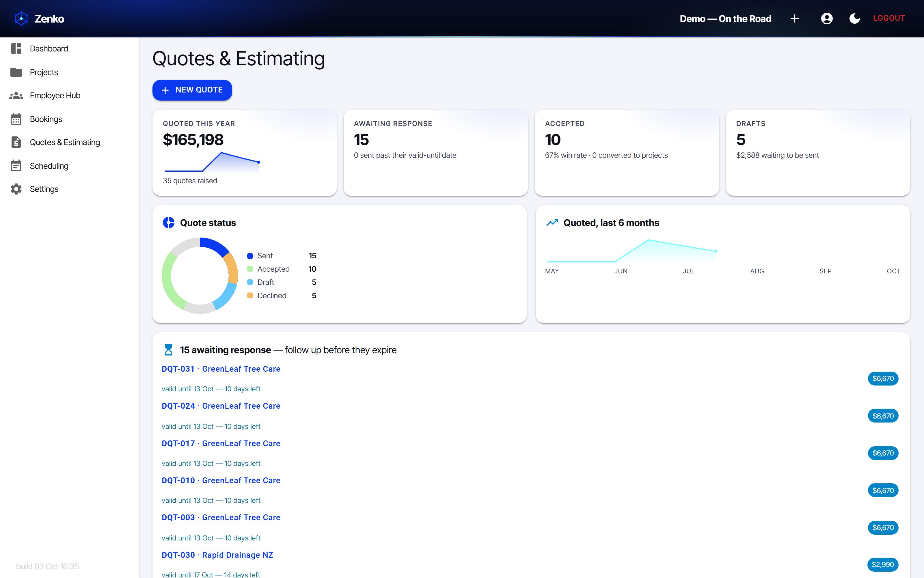The image size is (924, 578).
Task: Open Employee Hub menu item
Action: [70, 96]
